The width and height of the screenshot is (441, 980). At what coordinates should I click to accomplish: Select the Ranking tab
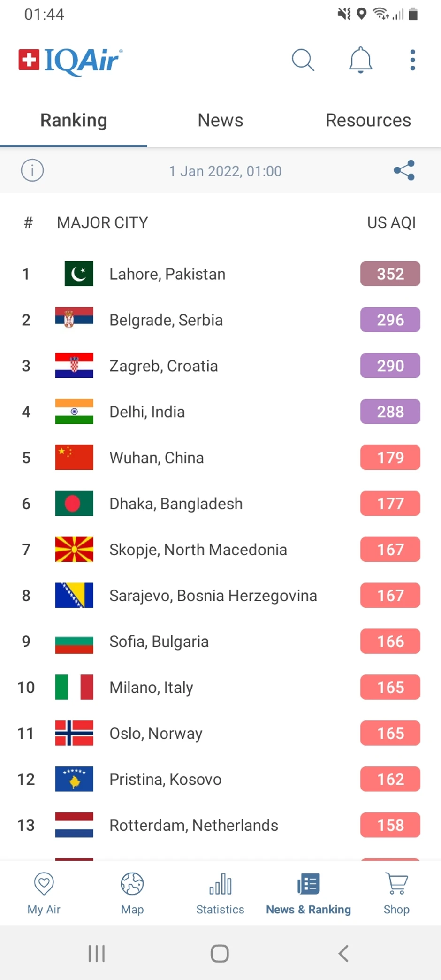point(74,121)
